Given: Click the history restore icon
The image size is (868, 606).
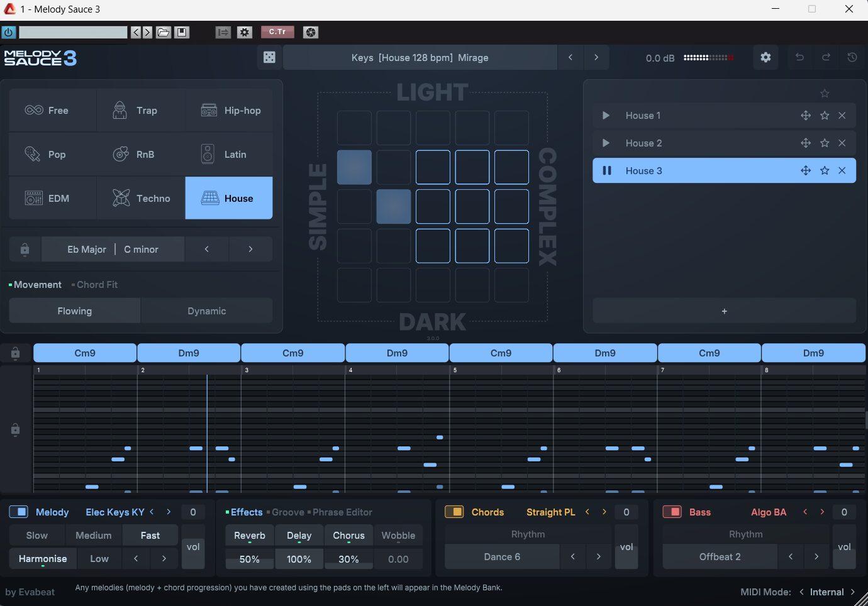Looking at the screenshot, I should [852, 58].
